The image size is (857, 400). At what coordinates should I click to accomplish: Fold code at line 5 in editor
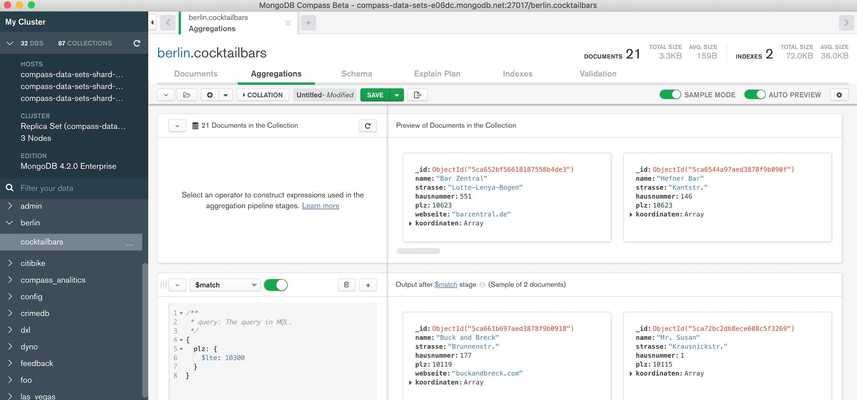[180, 348]
